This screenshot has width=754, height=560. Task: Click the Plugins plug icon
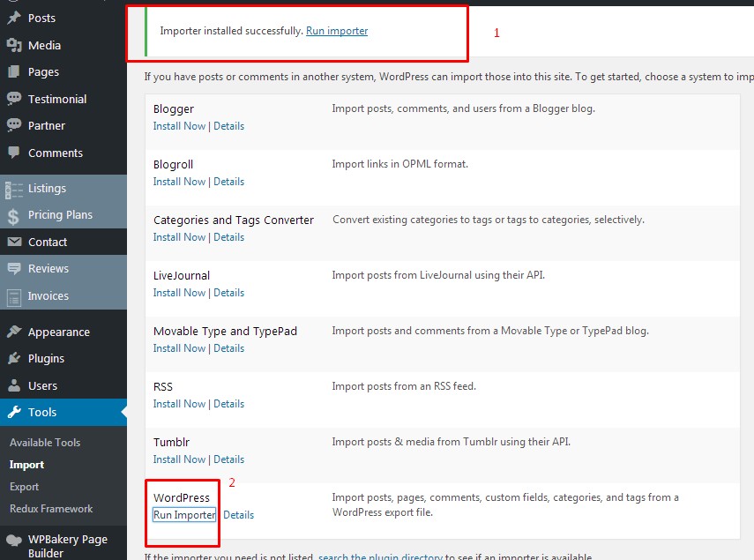(x=14, y=359)
